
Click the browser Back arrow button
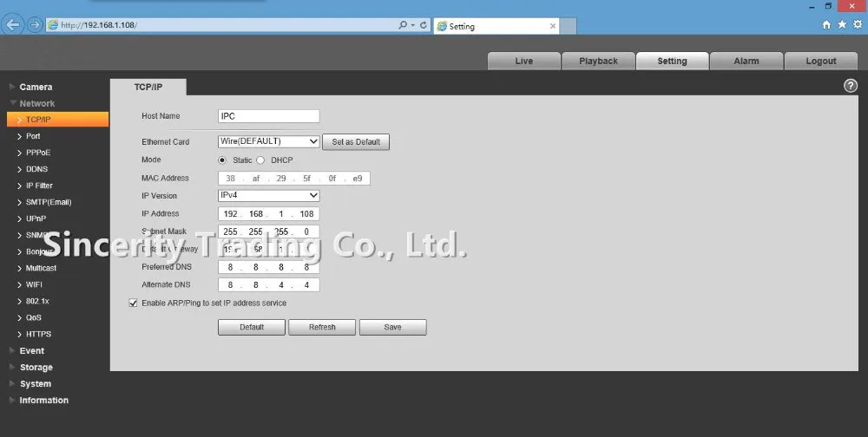pos(13,25)
